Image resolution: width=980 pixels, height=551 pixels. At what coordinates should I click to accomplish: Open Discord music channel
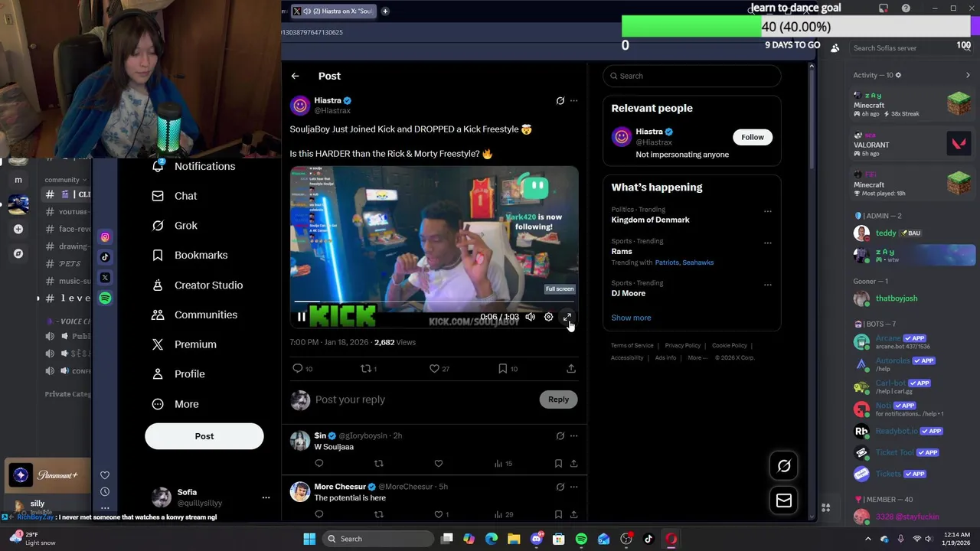(67, 281)
